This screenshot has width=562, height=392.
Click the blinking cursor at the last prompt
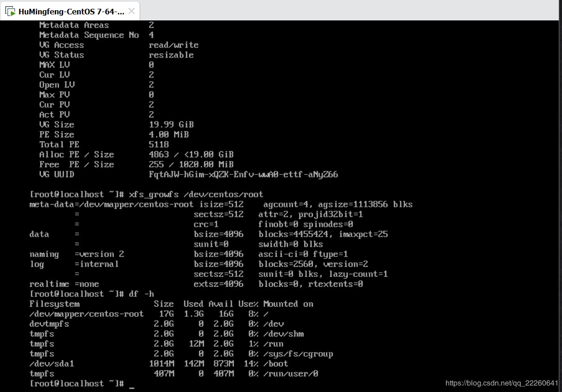[x=132, y=384]
